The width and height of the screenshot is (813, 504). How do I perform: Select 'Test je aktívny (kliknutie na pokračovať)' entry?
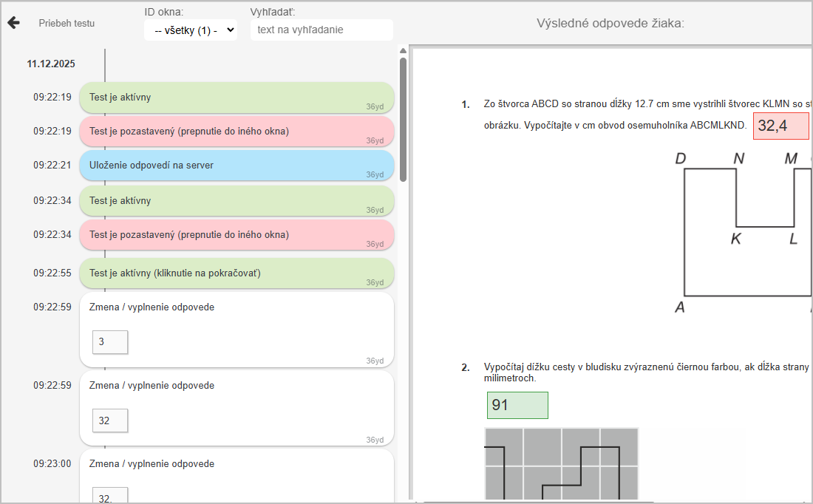pyautogui.click(x=237, y=273)
